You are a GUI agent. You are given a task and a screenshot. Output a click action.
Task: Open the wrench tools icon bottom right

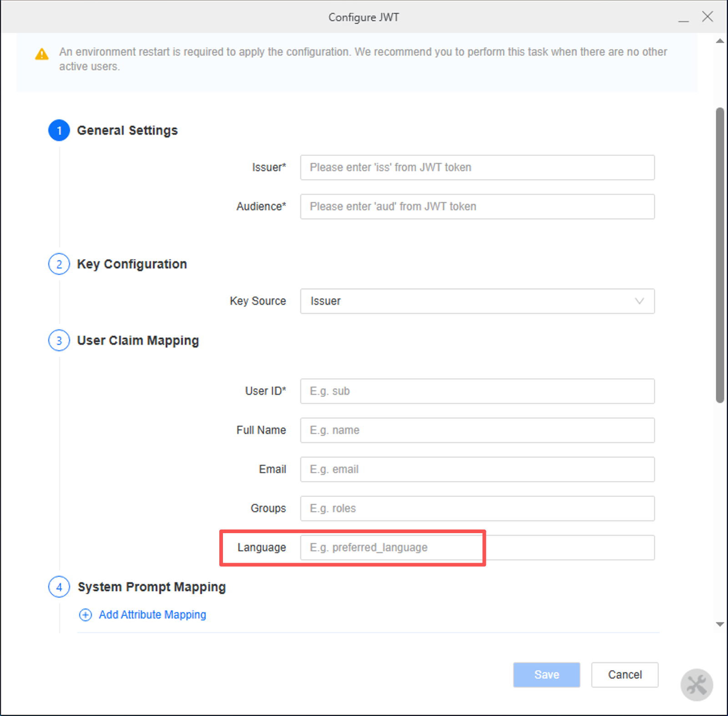[x=696, y=685]
